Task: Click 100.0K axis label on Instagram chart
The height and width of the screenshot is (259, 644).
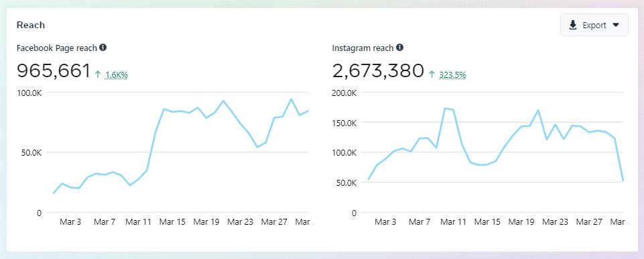Action: pos(344,152)
